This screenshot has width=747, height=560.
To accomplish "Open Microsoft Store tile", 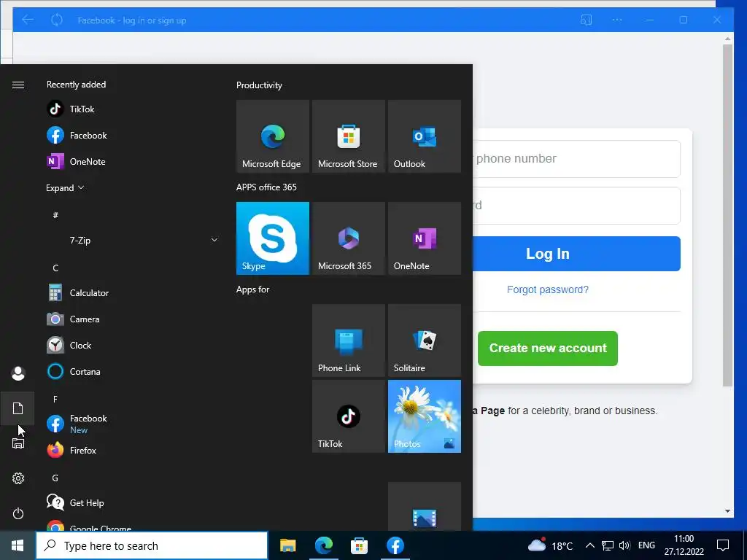I will pos(348,136).
